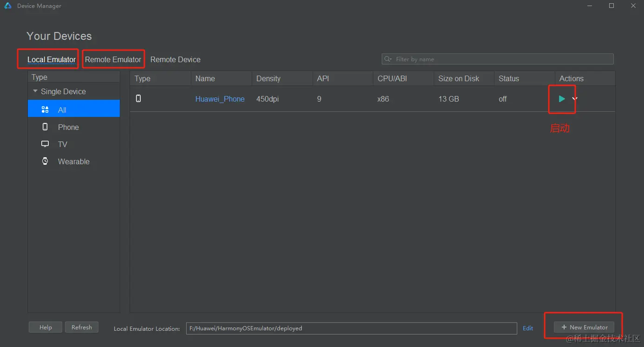Open more actions dropdown arrow for Huawei_Phone
Screen dimensions: 644x347
(575, 98)
